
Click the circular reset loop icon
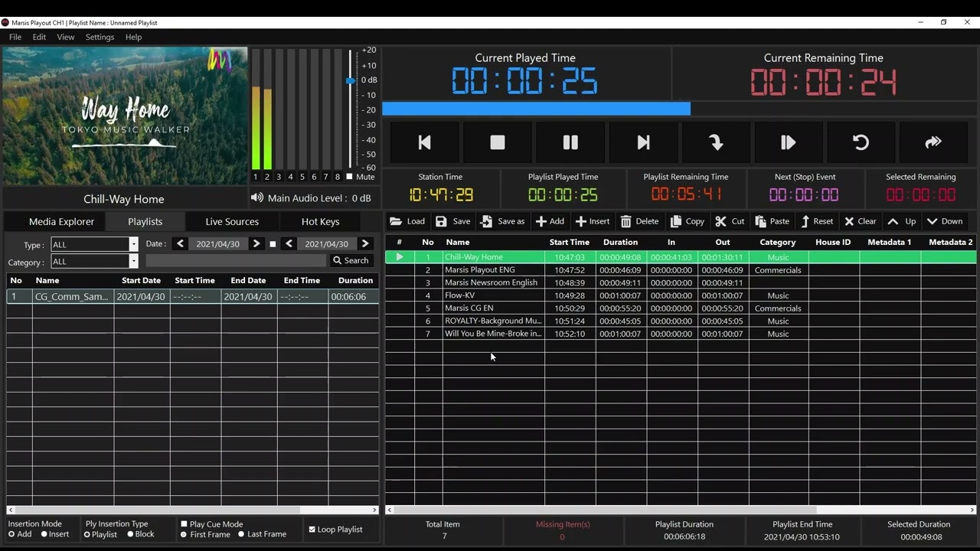coord(861,142)
